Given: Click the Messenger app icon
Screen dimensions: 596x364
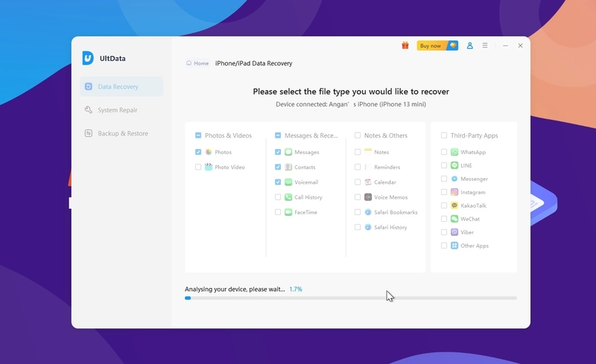Looking at the screenshot, I should click(x=454, y=179).
